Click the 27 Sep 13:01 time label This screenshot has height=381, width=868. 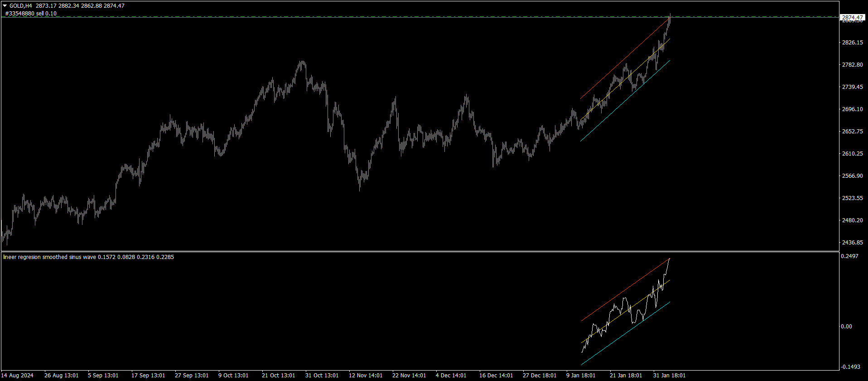pyautogui.click(x=192, y=376)
